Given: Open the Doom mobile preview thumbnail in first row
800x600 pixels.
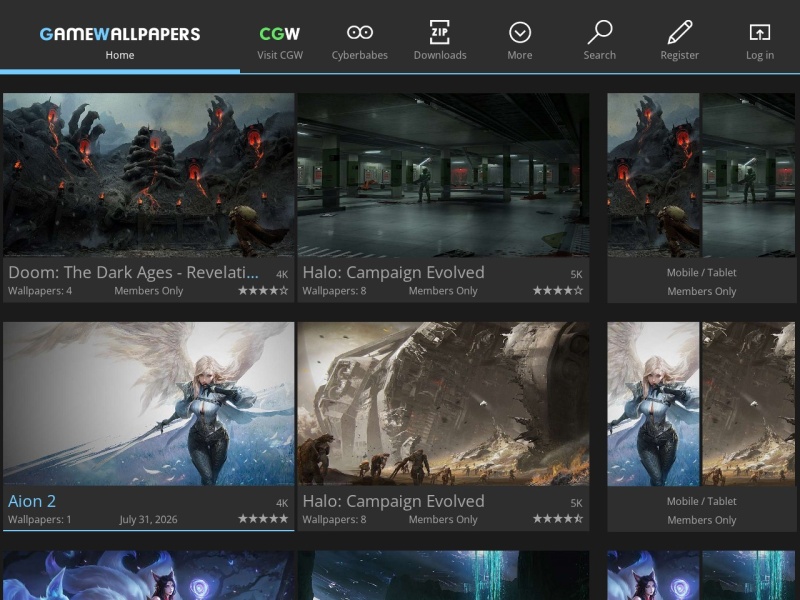Looking at the screenshot, I should click(x=653, y=174).
